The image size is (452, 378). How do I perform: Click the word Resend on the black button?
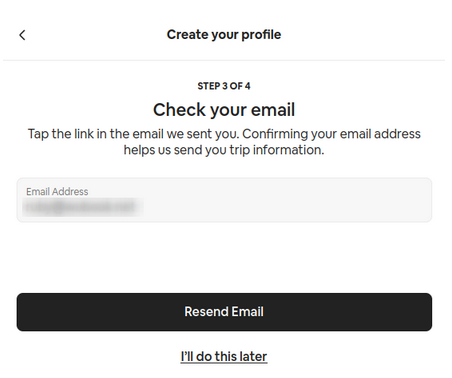[206, 312]
